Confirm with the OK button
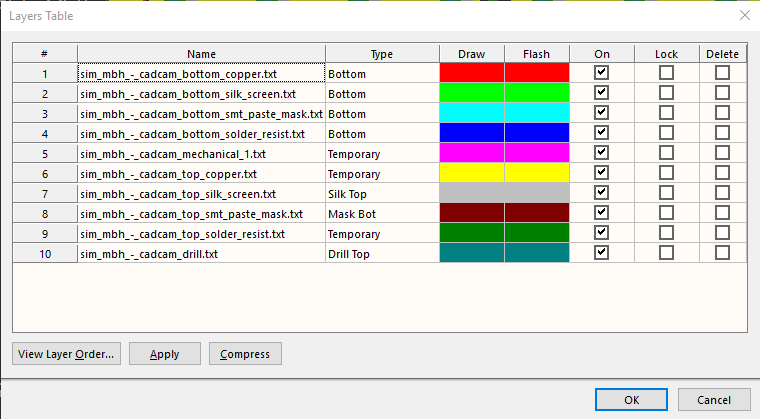 (631, 399)
